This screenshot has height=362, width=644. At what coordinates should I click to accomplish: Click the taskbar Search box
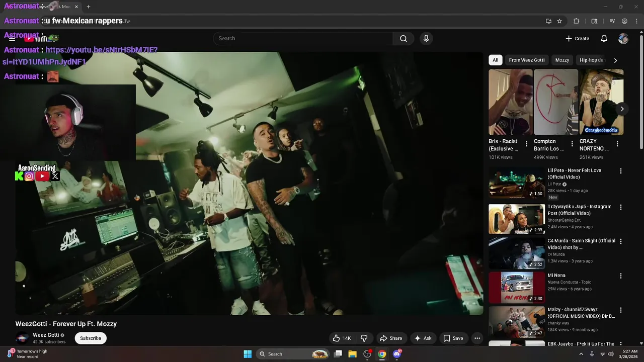293,354
